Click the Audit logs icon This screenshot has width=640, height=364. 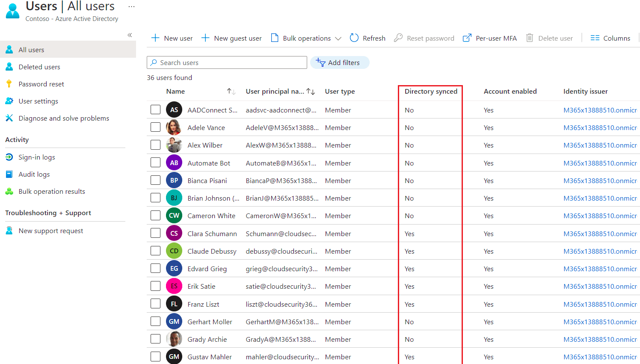click(9, 174)
